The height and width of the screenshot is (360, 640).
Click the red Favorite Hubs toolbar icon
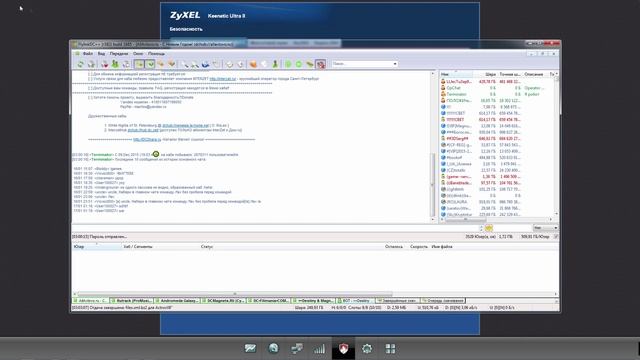[104, 64]
